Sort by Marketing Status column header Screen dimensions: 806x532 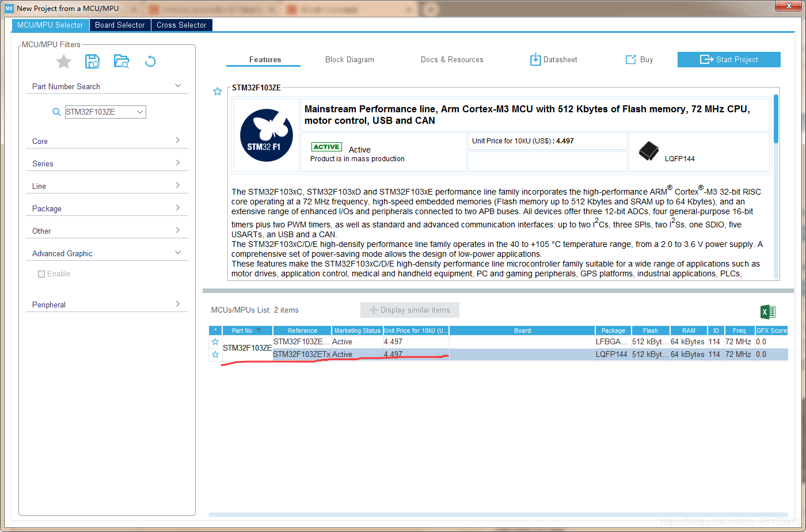tap(358, 330)
